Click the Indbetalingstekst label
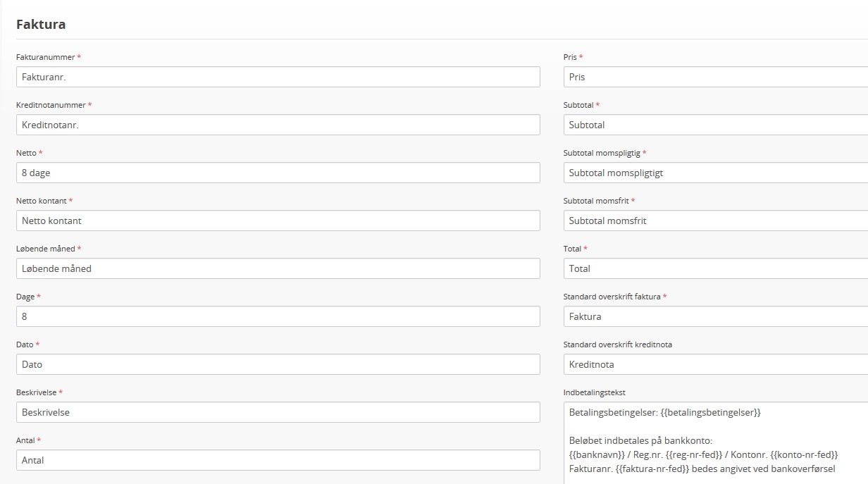Viewport: 868px width, 484px height. (595, 392)
